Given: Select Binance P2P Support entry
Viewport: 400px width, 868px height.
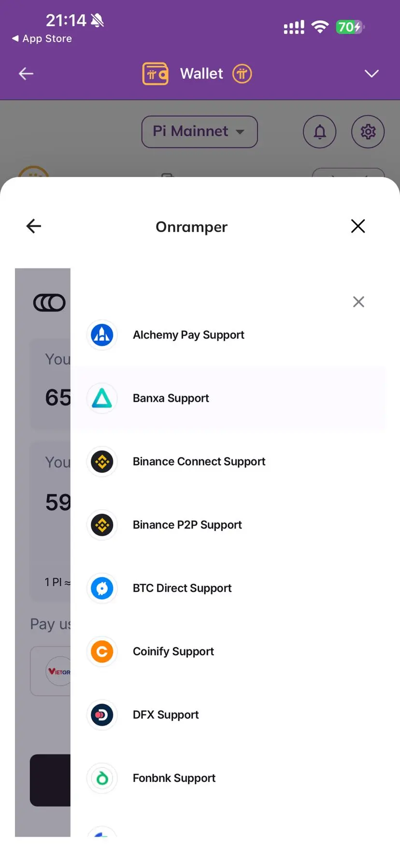Looking at the screenshot, I should pyautogui.click(x=231, y=525).
